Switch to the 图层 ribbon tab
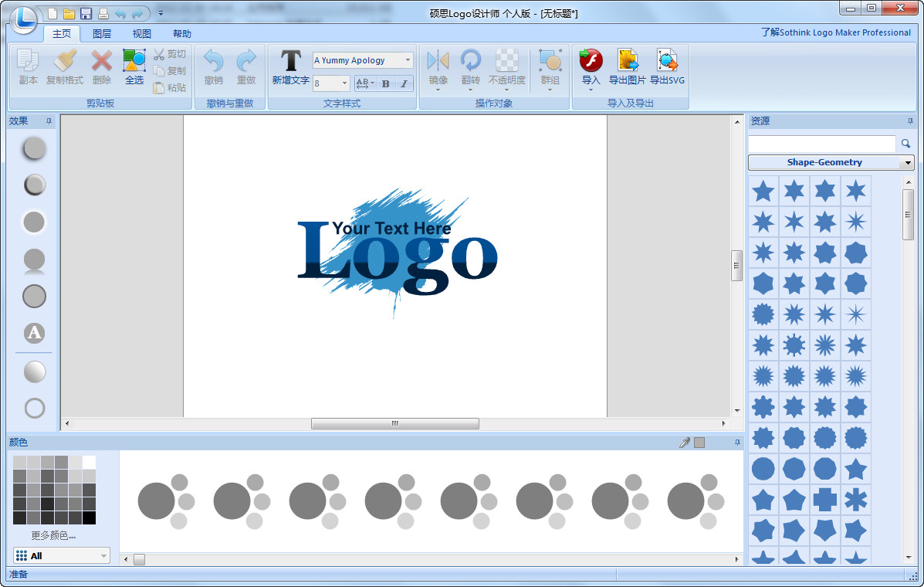Image resolution: width=924 pixels, height=587 pixels. 101,33
